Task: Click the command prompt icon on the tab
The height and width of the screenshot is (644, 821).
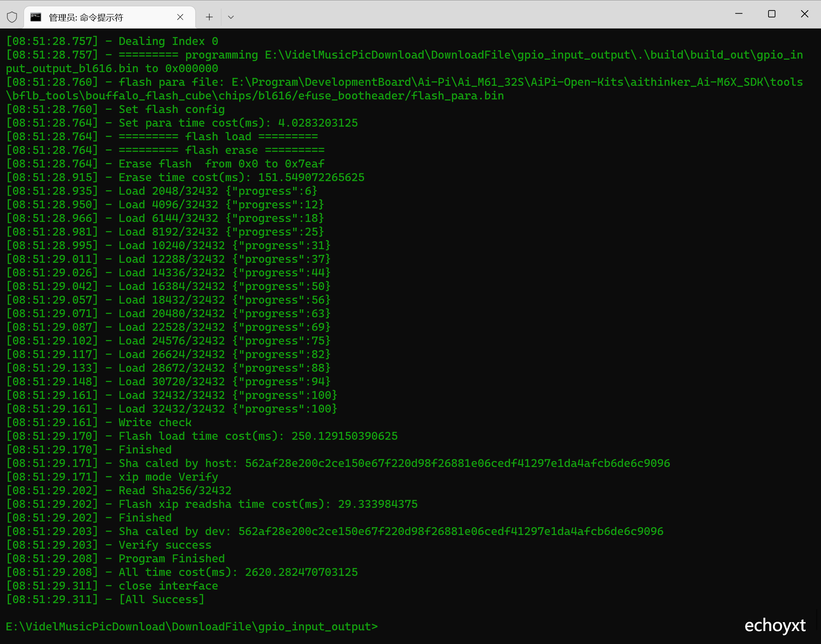Action: click(x=36, y=17)
